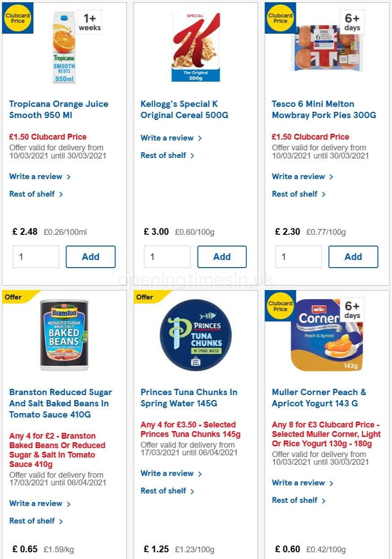Add Tropicana Orange Juice to basket

91,256
